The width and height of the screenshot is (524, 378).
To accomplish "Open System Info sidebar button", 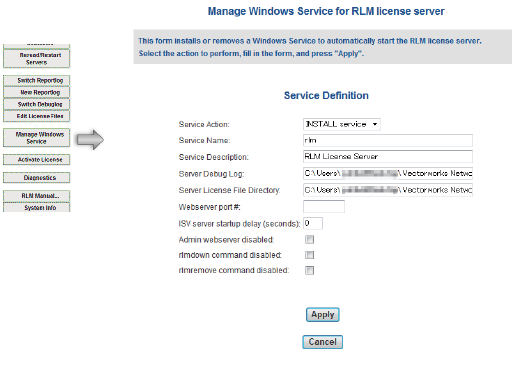I will click(36, 207).
